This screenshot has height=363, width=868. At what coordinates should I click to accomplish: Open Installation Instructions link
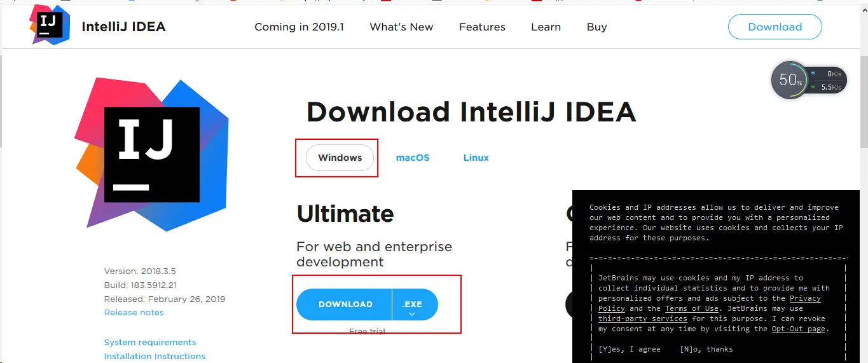click(155, 356)
